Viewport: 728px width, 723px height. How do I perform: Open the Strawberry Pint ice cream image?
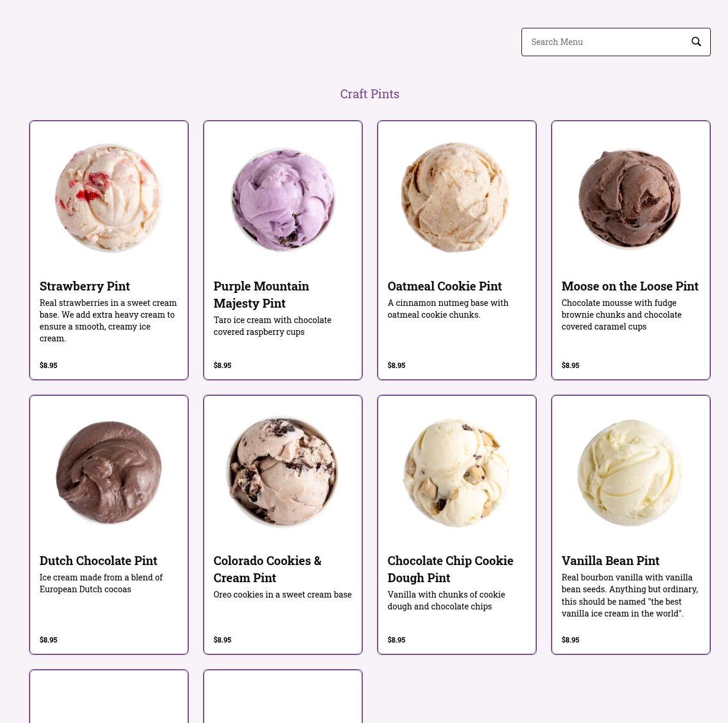point(109,197)
